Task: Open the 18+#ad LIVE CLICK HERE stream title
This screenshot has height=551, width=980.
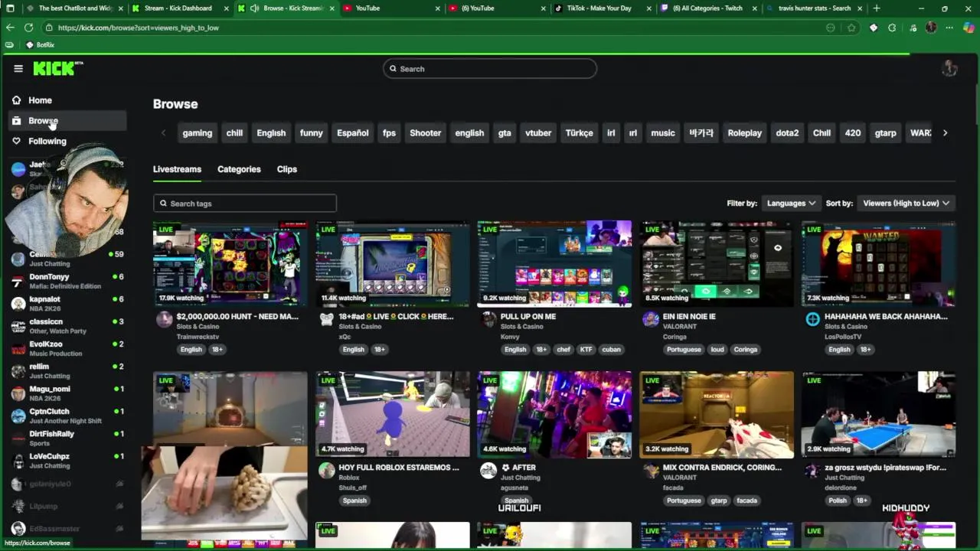Action: pyautogui.click(x=396, y=316)
